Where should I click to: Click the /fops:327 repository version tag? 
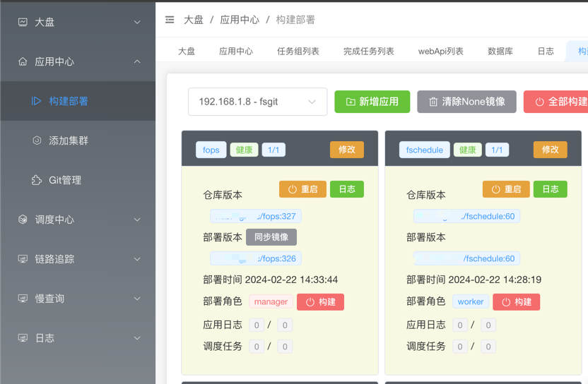point(256,216)
